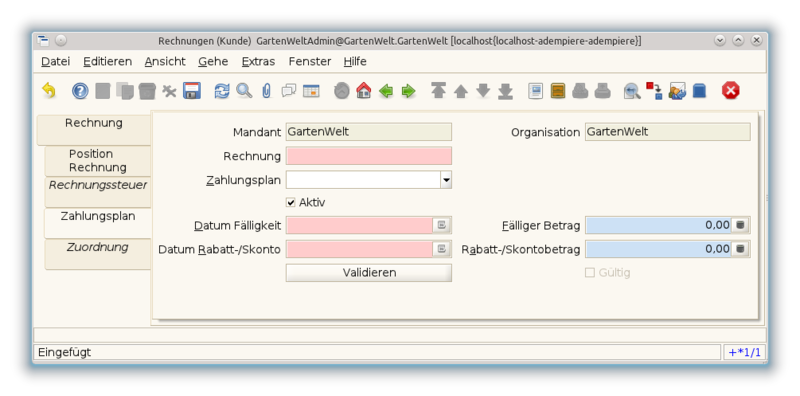The height and width of the screenshot is (396, 800).
Task: Open active workflows icon
Action: [655, 91]
